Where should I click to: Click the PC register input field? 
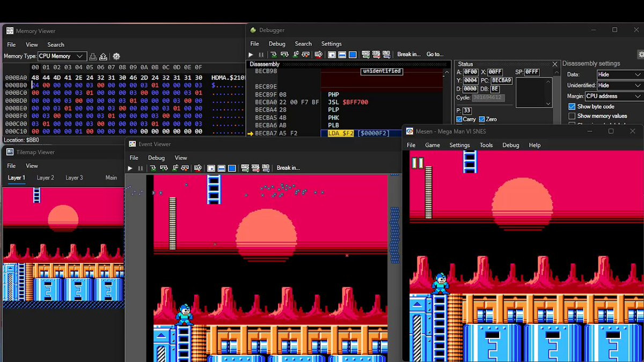[501, 80]
